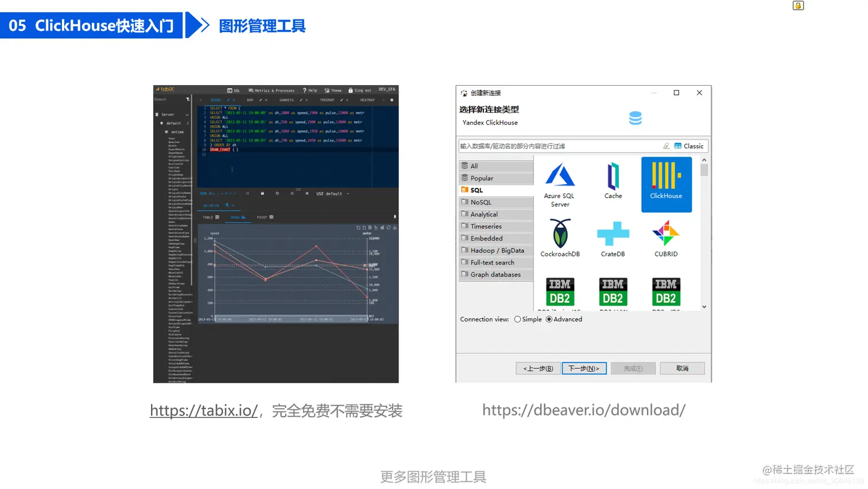Switch to the RIVER query tab
868x489 pixels.
pos(215,100)
